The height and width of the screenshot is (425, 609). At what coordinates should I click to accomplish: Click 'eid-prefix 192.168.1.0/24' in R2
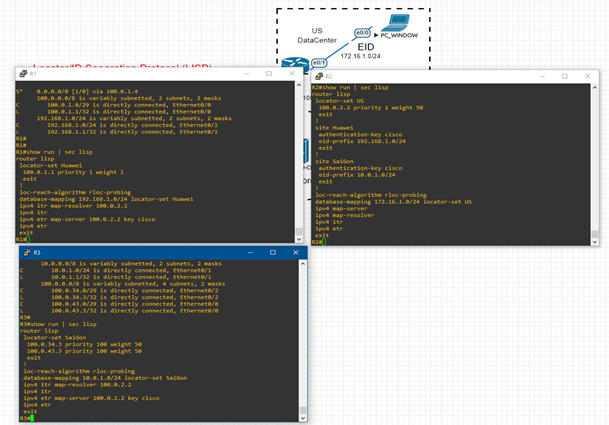click(x=362, y=141)
